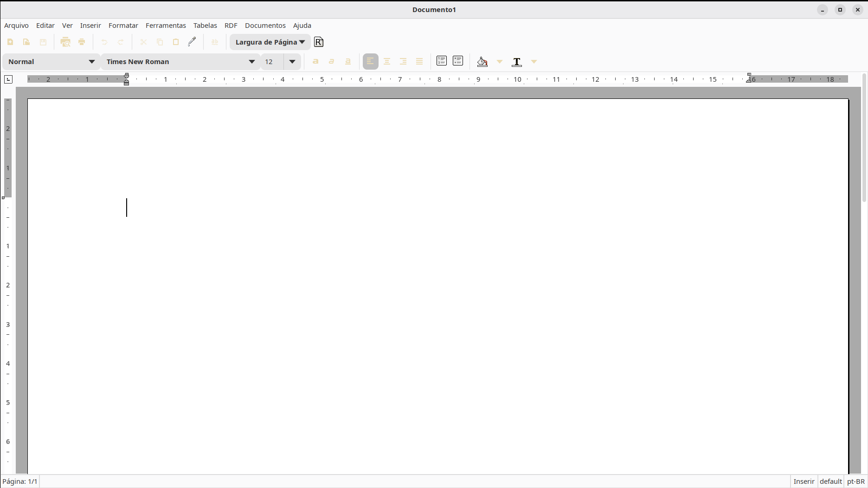Open the Largura de Página zoom dropdown
The width and height of the screenshot is (868, 488).
click(x=270, y=42)
